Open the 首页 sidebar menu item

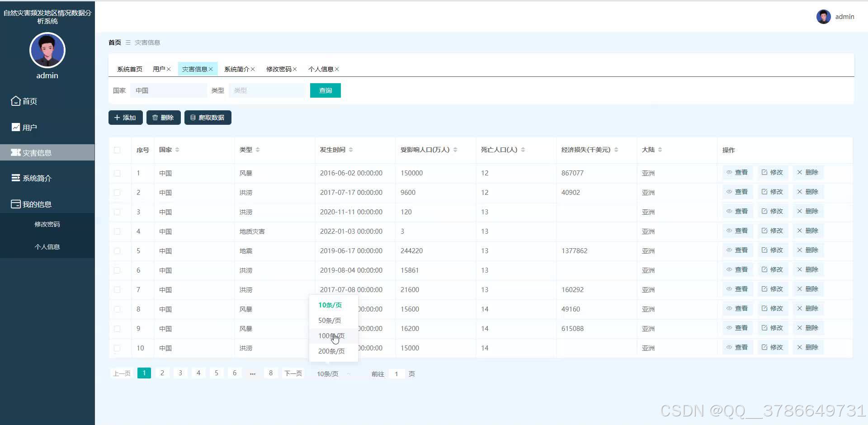coord(47,101)
